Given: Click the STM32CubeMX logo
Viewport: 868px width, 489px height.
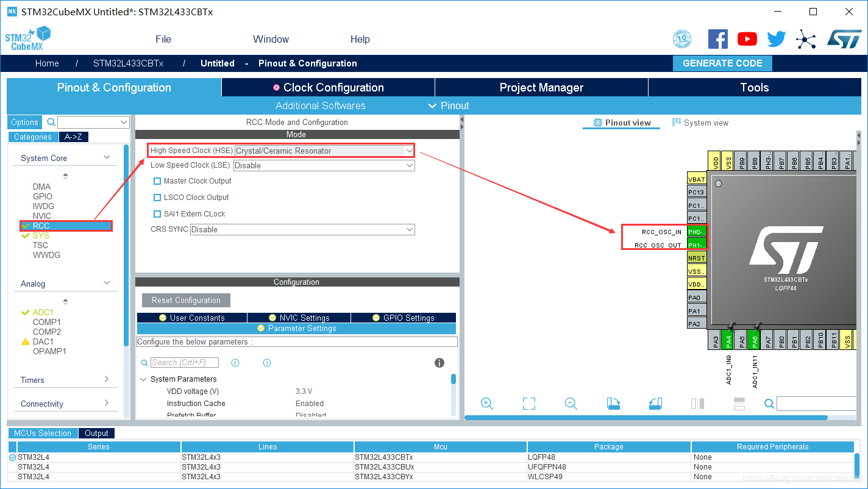Looking at the screenshot, I should pos(28,38).
